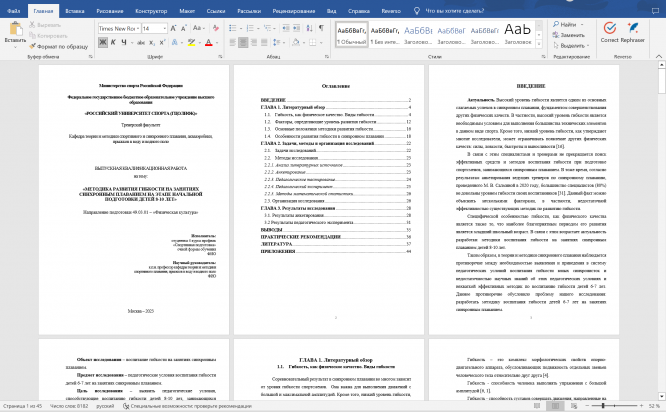Apply superscript formatting
Viewport: 666px width, 412px height.
tap(162, 42)
